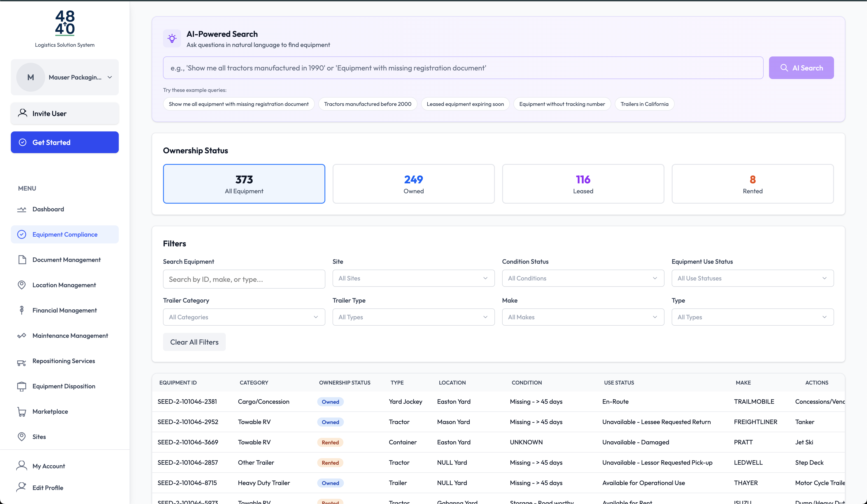This screenshot has height=504, width=867.
Task: Select the Owned ownership status card
Action: pyautogui.click(x=413, y=184)
